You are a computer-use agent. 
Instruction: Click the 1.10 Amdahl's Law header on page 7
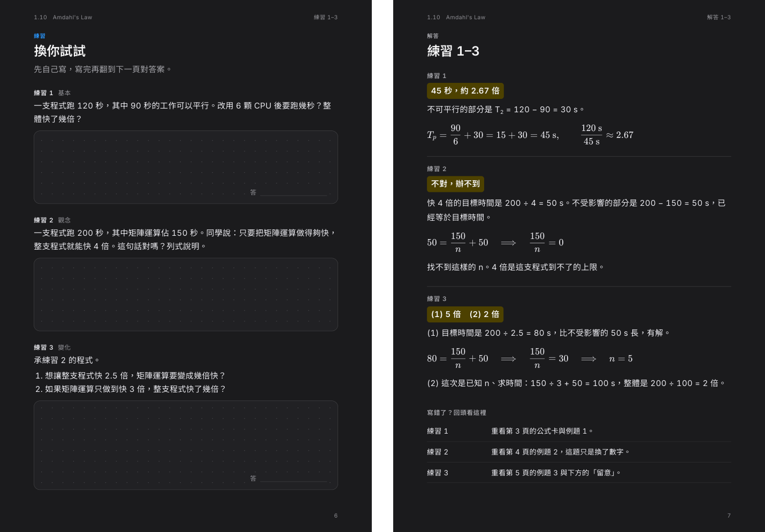point(456,17)
